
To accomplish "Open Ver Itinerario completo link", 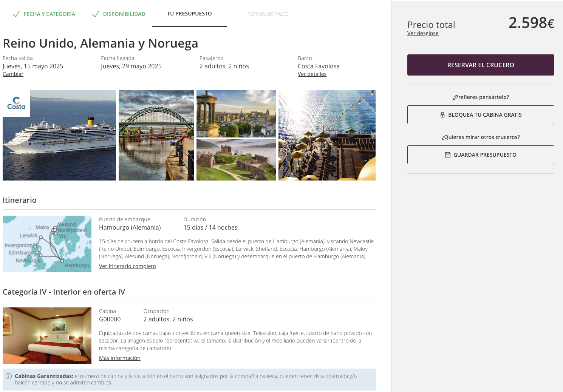I will tap(127, 266).
